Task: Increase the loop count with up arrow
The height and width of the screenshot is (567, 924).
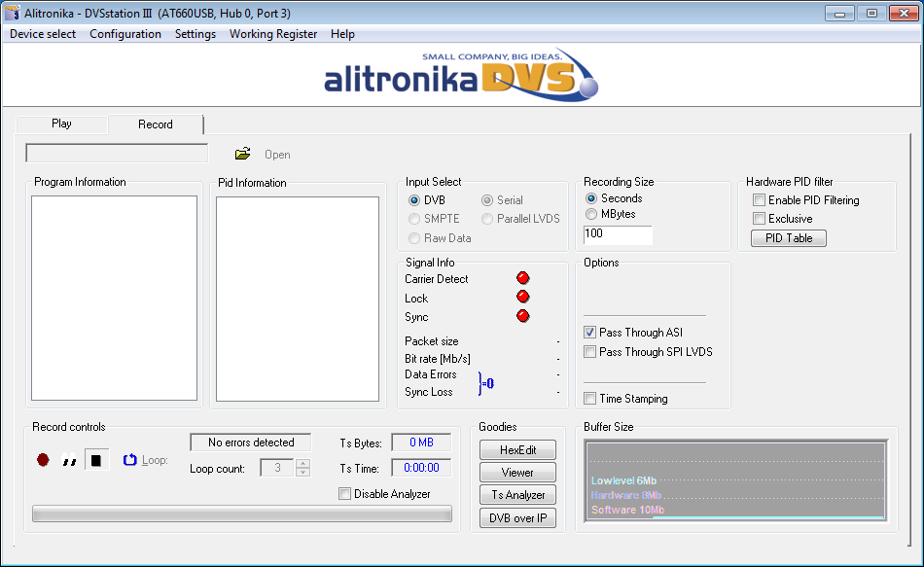Action: [x=302, y=463]
